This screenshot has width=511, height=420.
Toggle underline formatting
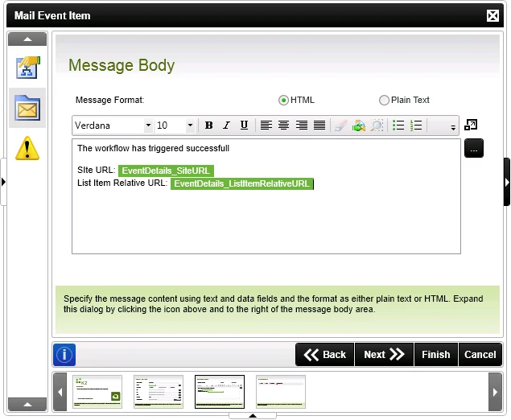pos(244,126)
